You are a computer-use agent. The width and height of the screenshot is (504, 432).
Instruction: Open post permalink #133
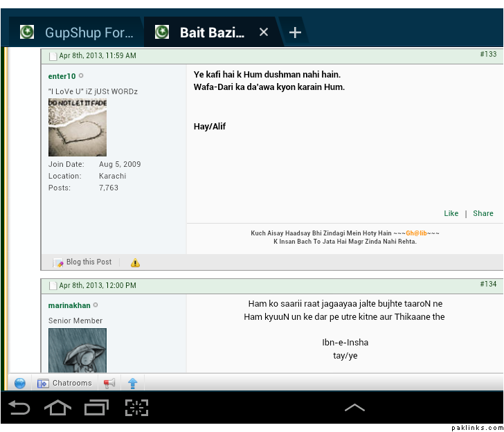(488, 55)
